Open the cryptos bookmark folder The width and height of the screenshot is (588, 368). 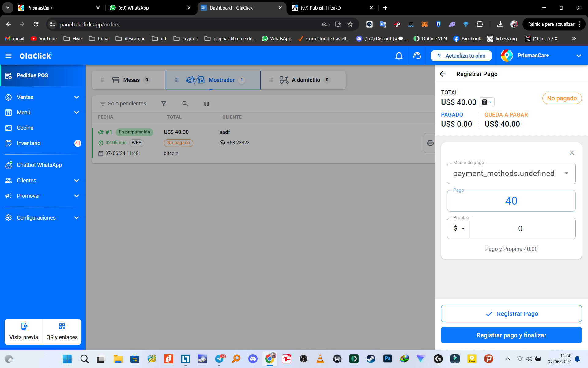(186, 39)
